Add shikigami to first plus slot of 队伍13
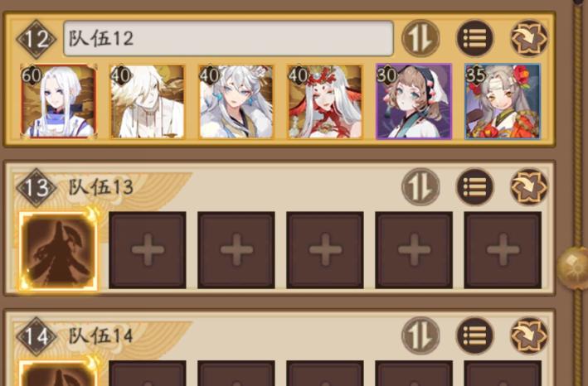This screenshot has width=588, height=386. click(148, 250)
